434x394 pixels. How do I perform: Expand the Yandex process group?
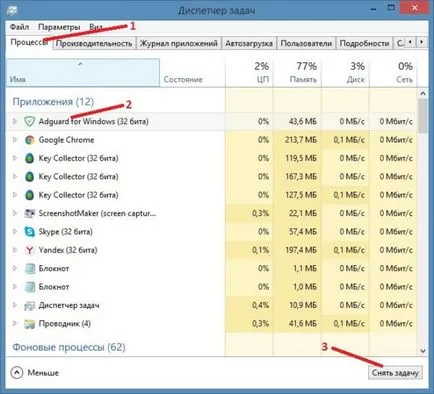(x=14, y=250)
